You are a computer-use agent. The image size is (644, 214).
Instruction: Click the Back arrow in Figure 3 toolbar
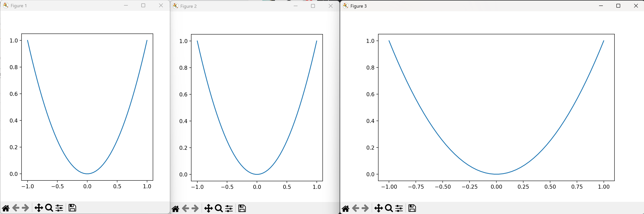(356, 208)
